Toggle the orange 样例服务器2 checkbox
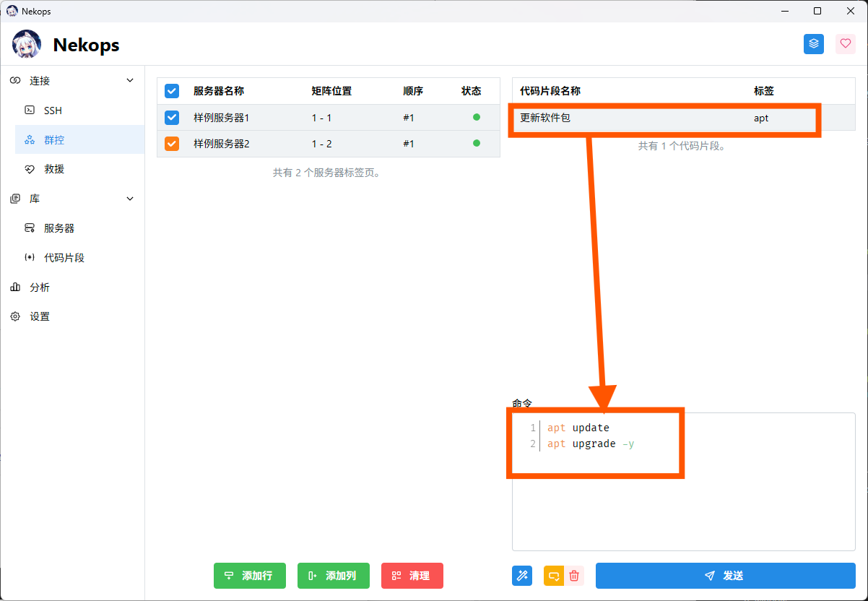868x601 pixels. tap(172, 144)
